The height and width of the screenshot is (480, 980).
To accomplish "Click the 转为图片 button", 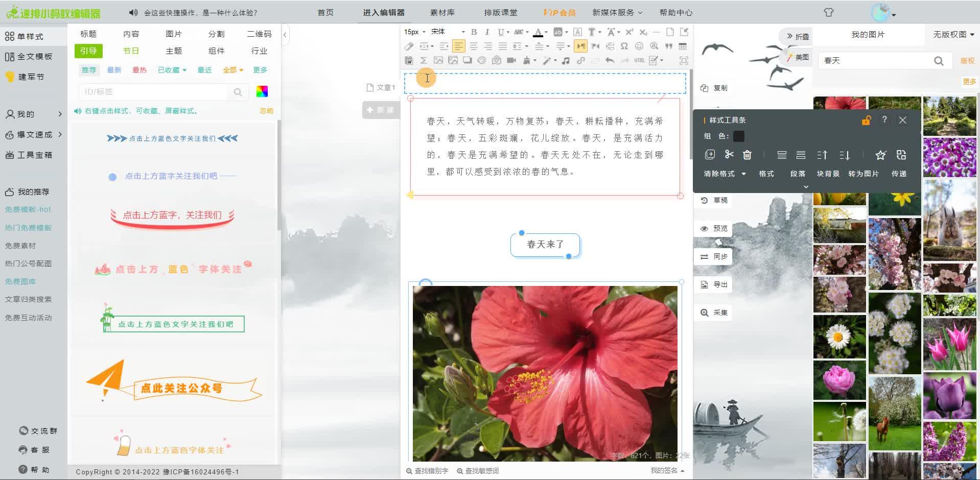I will [863, 174].
